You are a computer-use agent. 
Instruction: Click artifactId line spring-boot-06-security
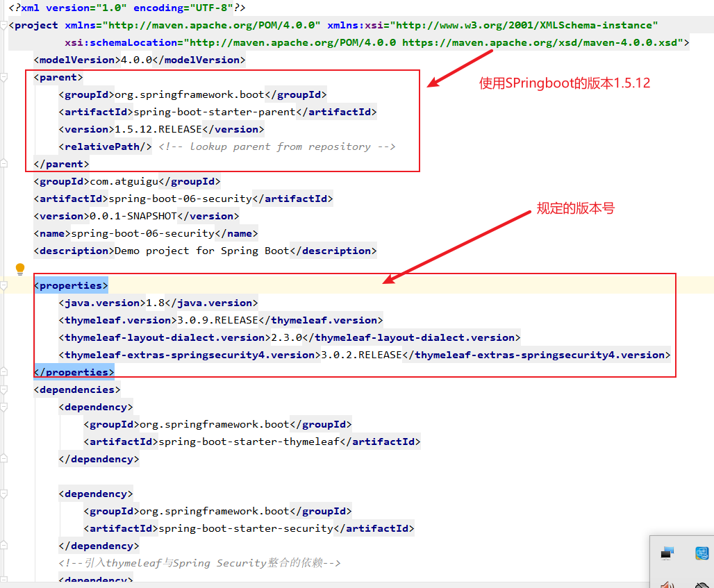click(x=183, y=199)
